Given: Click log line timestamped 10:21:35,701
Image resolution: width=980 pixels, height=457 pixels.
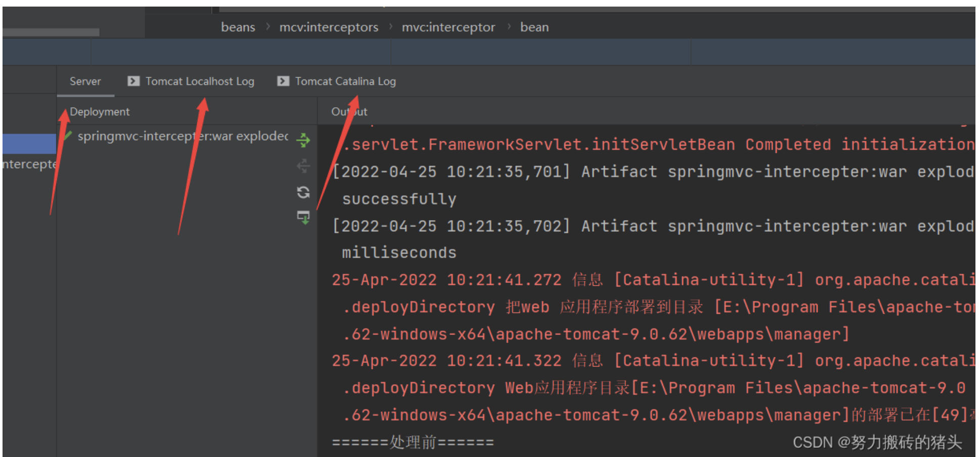Looking at the screenshot, I should pyautogui.click(x=653, y=172).
